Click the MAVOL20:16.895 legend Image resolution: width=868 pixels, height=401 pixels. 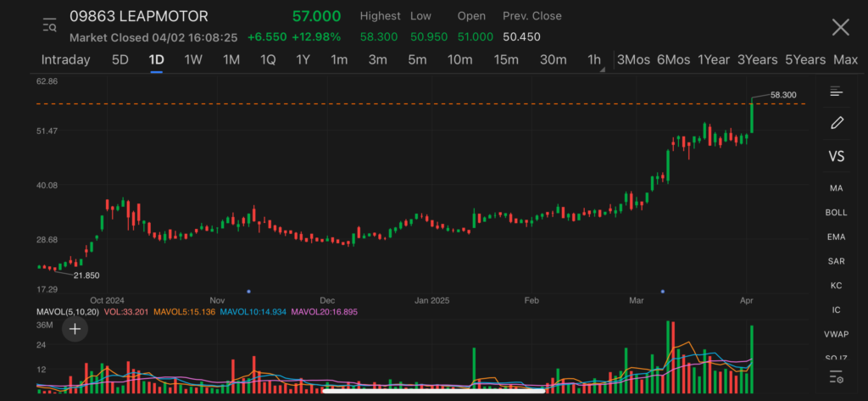point(325,312)
